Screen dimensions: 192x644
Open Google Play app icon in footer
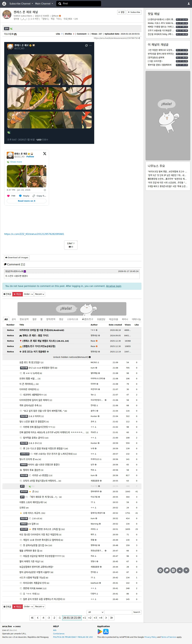tap(100, 631)
